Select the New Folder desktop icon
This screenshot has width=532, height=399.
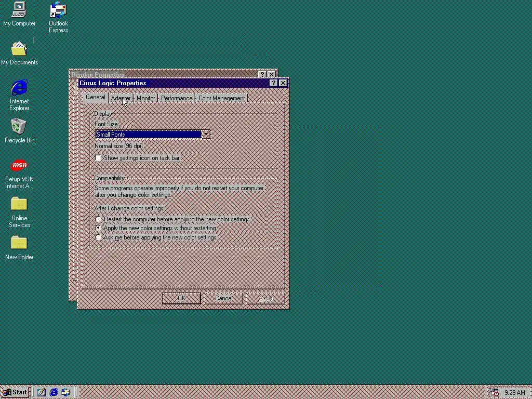[x=19, y=248]
